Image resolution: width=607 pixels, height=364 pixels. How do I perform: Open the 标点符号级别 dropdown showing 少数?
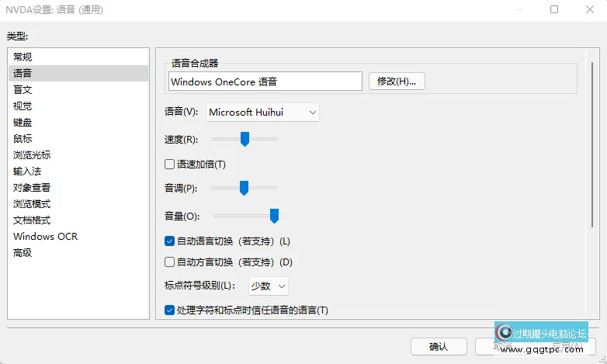[269, 286]
